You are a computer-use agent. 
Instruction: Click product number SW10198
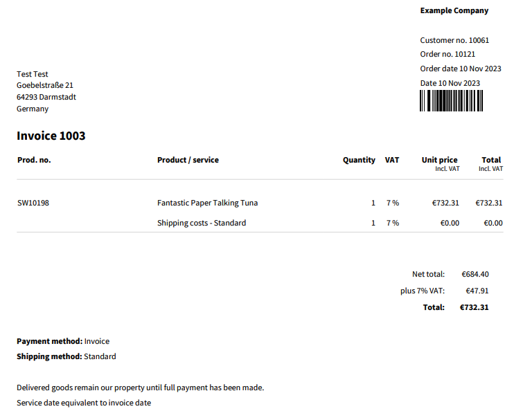(33, 203)
